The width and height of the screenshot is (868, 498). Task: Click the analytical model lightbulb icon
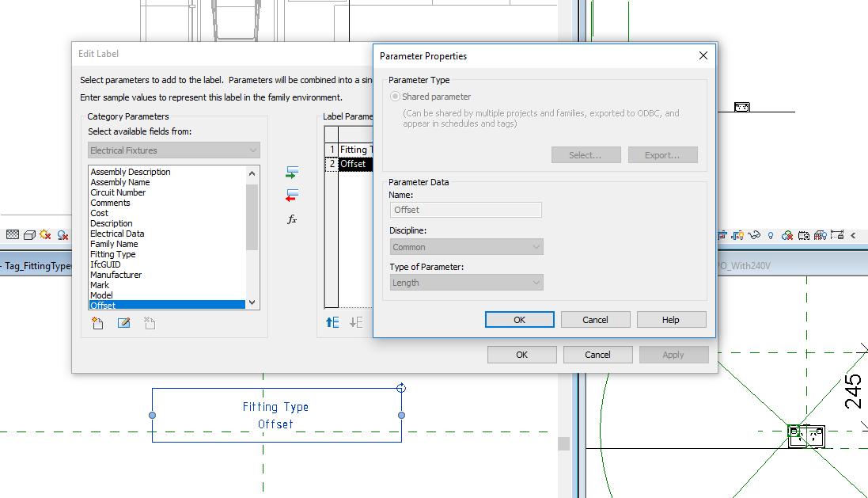[821, 235]
